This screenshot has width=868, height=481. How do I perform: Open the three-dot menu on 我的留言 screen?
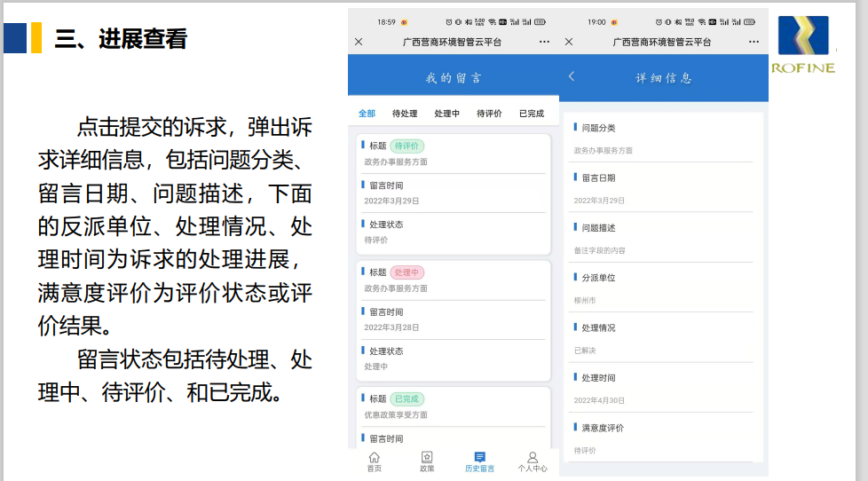pyautogui.click(x=544, y=42)
